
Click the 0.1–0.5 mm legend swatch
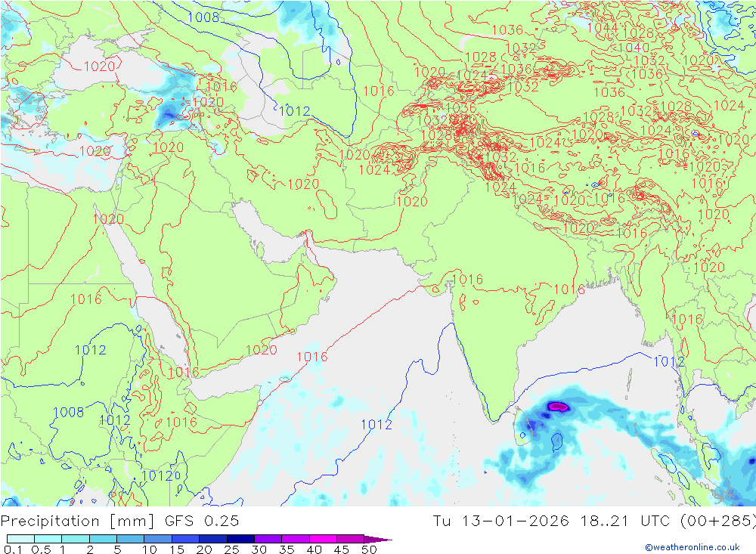[x=20, y=539]
